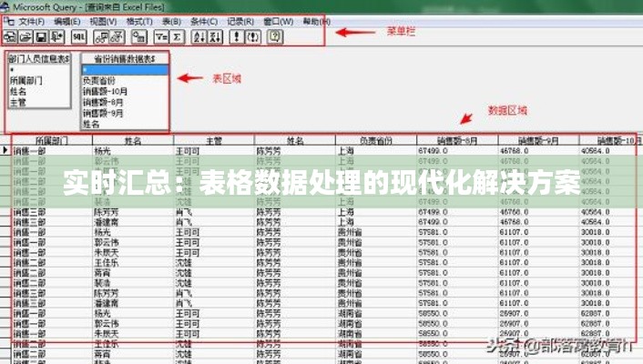Image resolution: width=643 pixels, height=364 pixels.
Task: Click the 主管 column header
Action: (x=214, y=141)
